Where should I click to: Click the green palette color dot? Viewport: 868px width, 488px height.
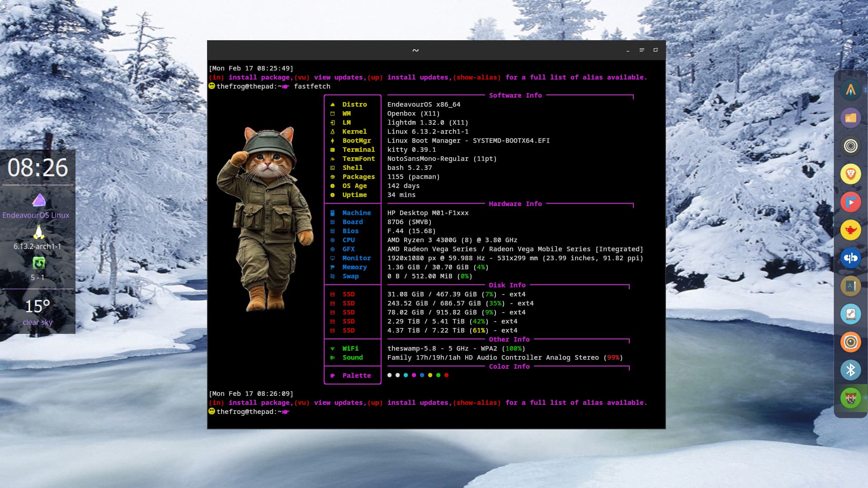click(x=439, y=375)
